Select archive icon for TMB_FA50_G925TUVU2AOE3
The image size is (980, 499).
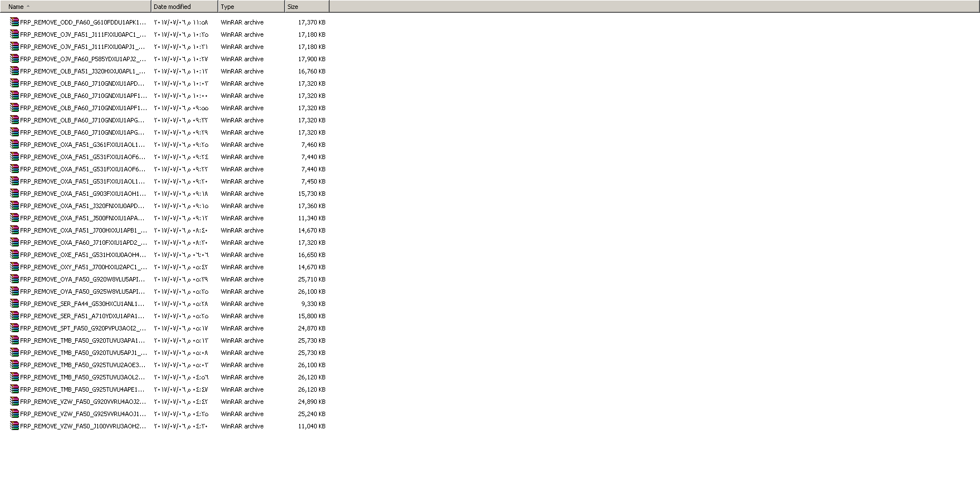(14, 365)
